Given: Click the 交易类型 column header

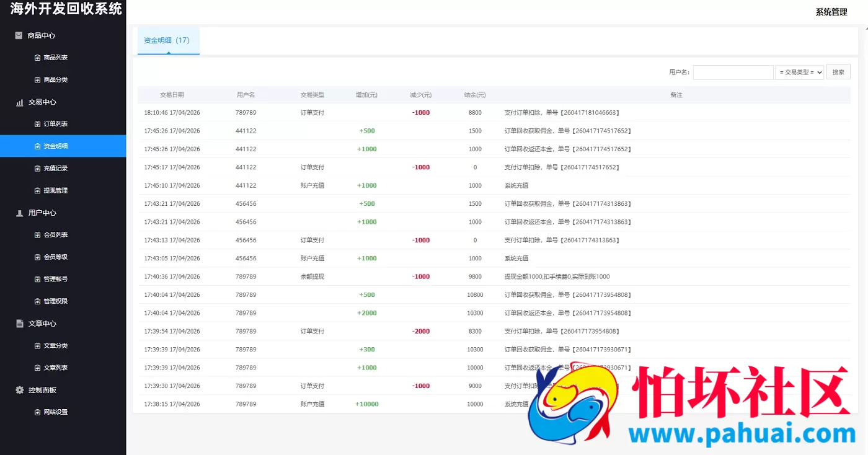Looking at the screenshot, I should 312,95.
